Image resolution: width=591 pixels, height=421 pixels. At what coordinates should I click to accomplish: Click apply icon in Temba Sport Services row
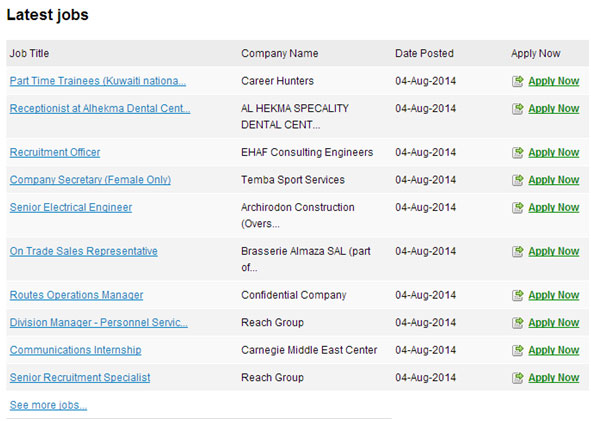tap(518, 180)
